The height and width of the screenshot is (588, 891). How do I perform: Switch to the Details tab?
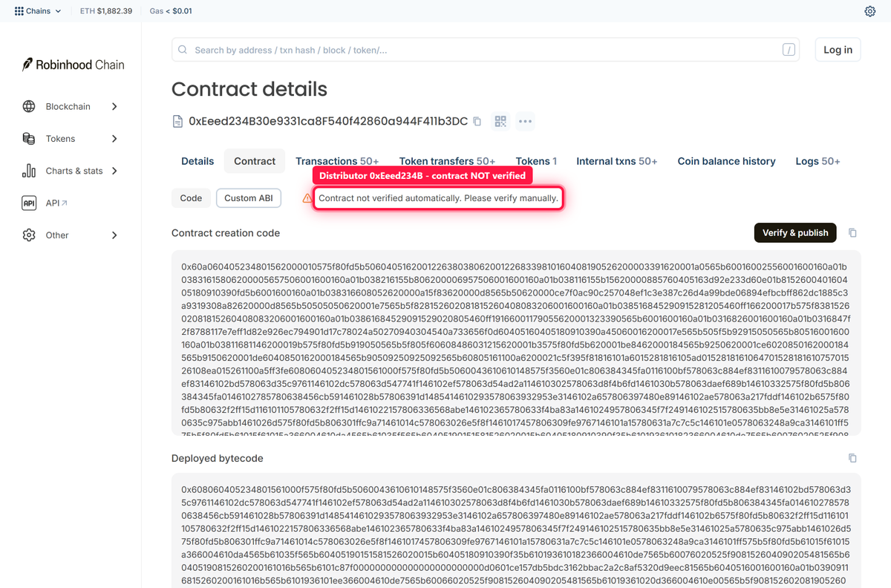pyautogui.click(x=198, y=161)
